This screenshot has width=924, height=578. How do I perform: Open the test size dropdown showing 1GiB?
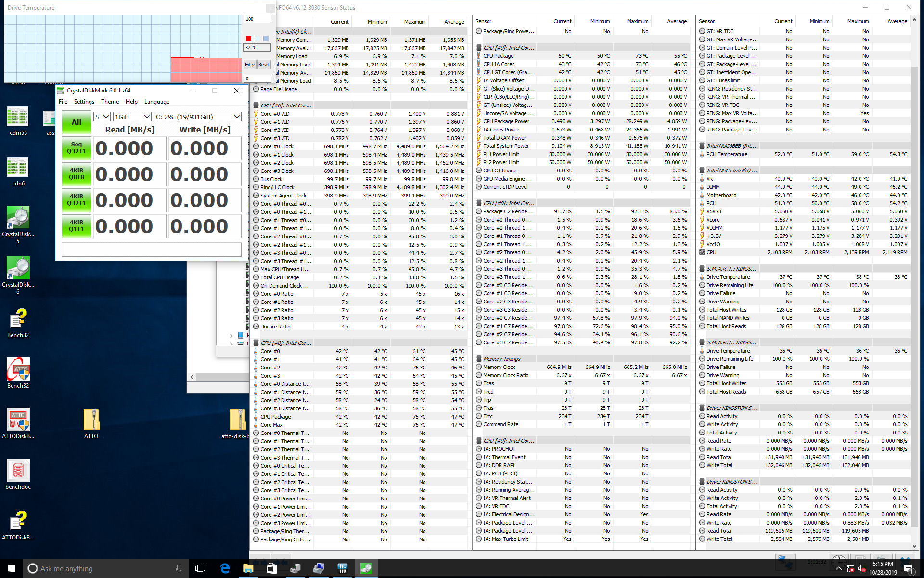point(132,117)
